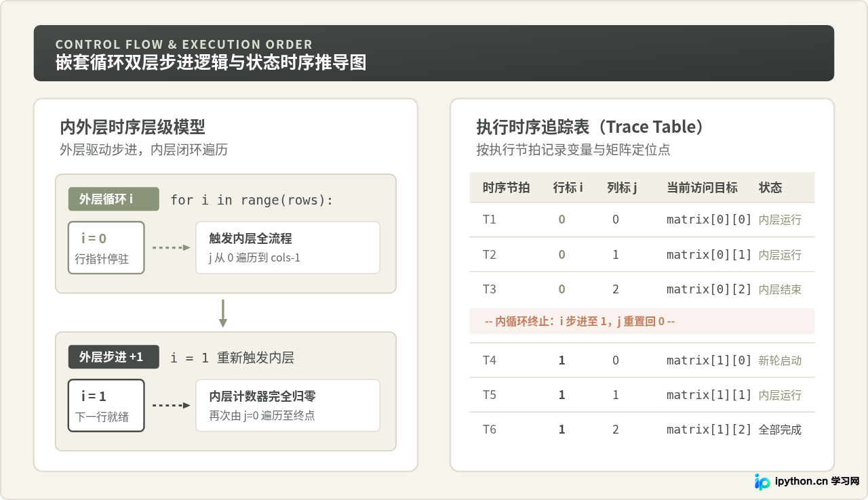
Task: Click the "内层结束" status in row T3
Action: click(x=780, y=289)
